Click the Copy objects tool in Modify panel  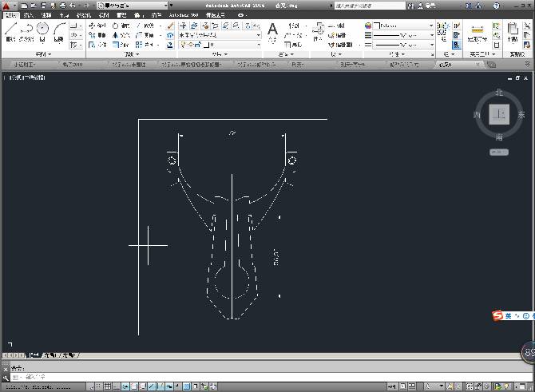pos(97,35)
